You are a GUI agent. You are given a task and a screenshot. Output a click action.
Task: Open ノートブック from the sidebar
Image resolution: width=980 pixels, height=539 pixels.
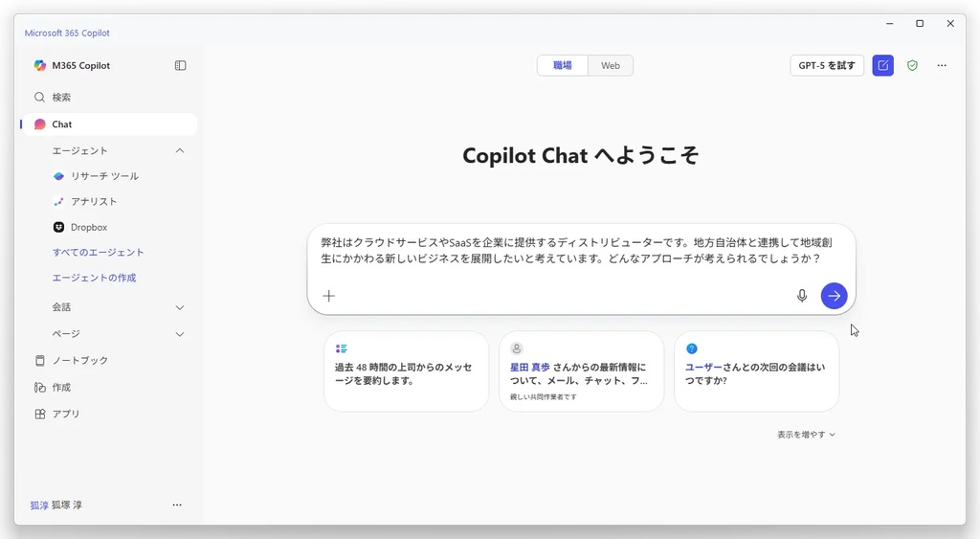pos(71,360)
